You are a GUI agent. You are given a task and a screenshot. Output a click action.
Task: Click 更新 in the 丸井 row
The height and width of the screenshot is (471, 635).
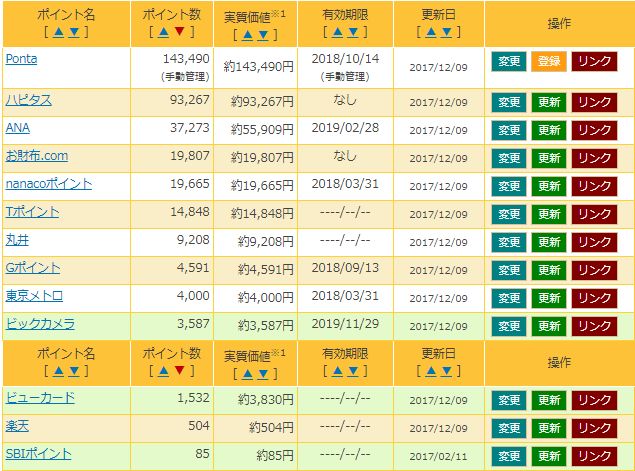pos(549,242)
